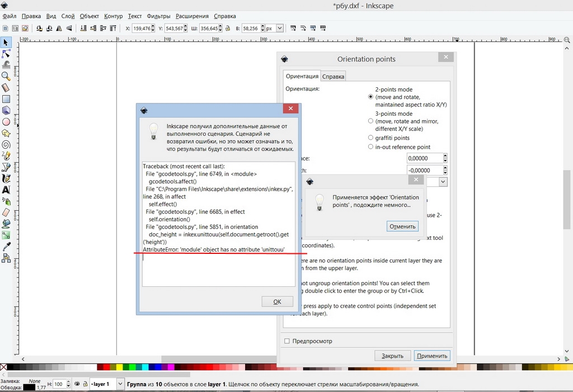Image resolution: width=573 pixels, height=392 pixels.
Task: Select the Zoom magnifier tool
Action: click(x=6, y=77)
